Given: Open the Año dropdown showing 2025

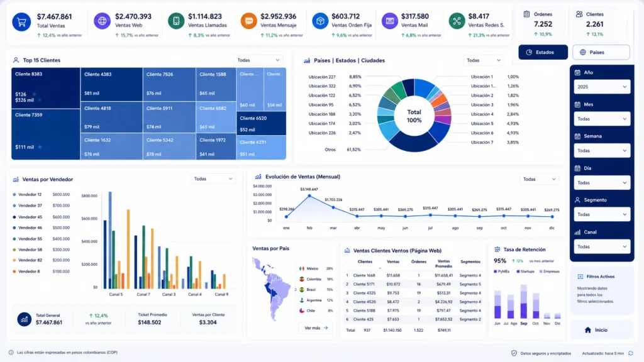Looking at the screenshot, I should pos(602,87).
